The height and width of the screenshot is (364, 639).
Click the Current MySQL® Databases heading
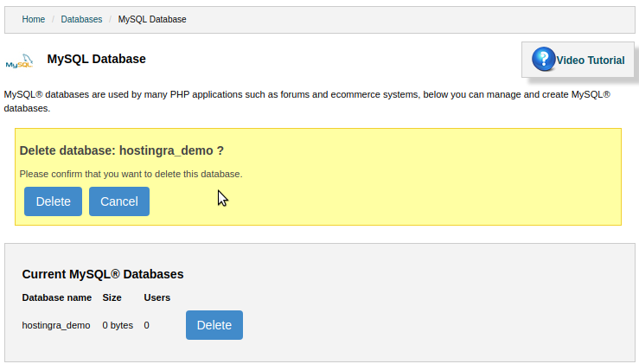pos(103,274)
